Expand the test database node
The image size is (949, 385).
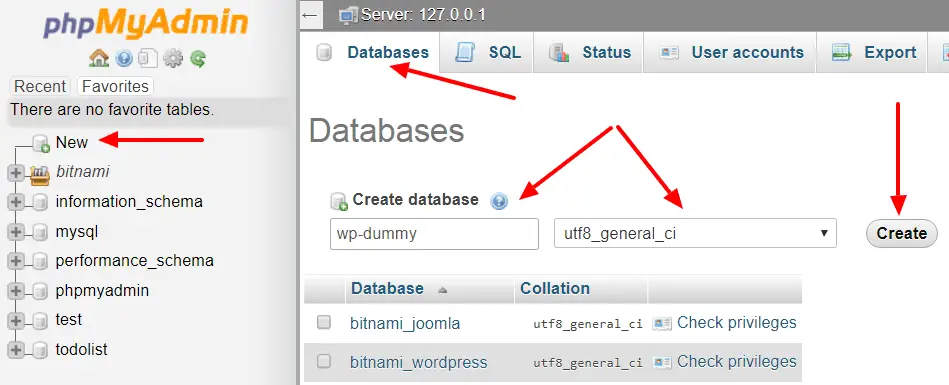point(16,320)
